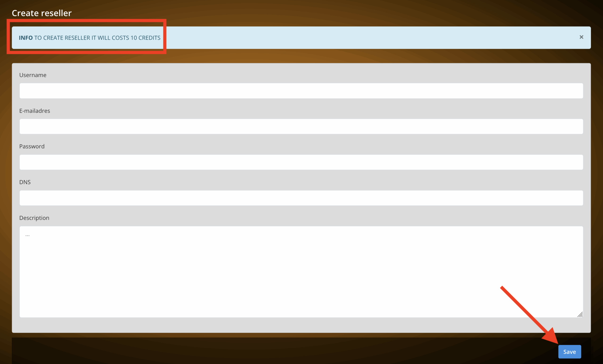Click the gray form panel below Description box

click(301, 325)
